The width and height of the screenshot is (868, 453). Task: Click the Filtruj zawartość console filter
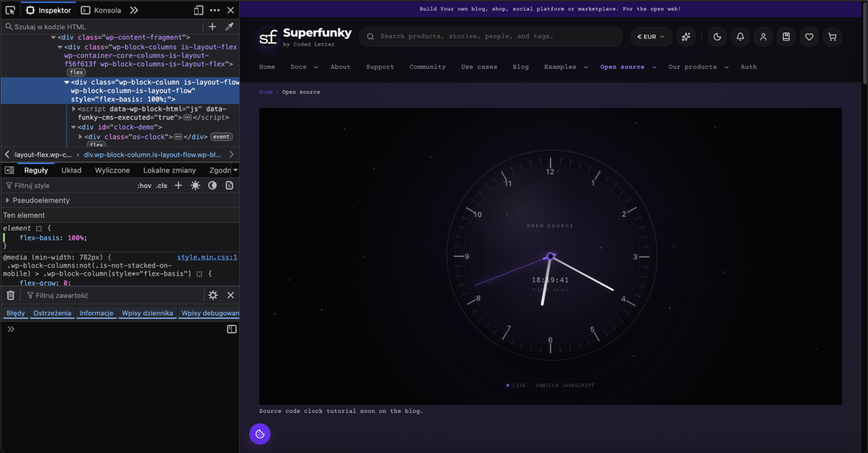(x=114, y=295)
